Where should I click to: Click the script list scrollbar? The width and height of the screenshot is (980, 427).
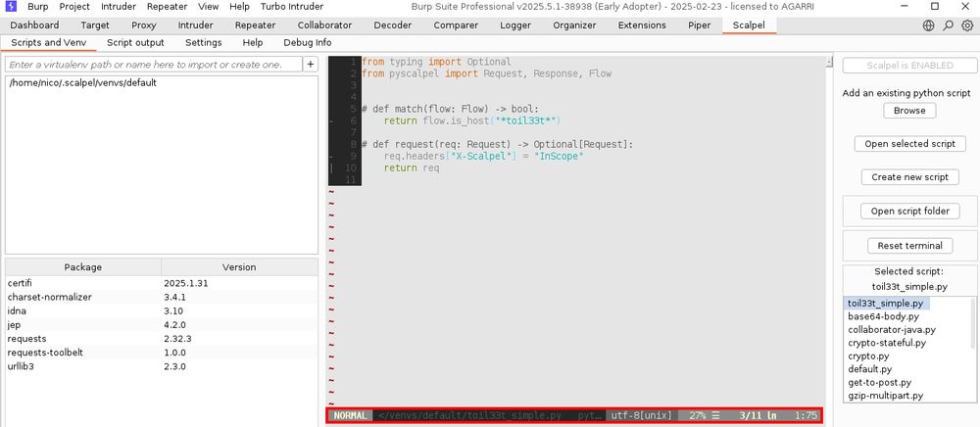973,322
